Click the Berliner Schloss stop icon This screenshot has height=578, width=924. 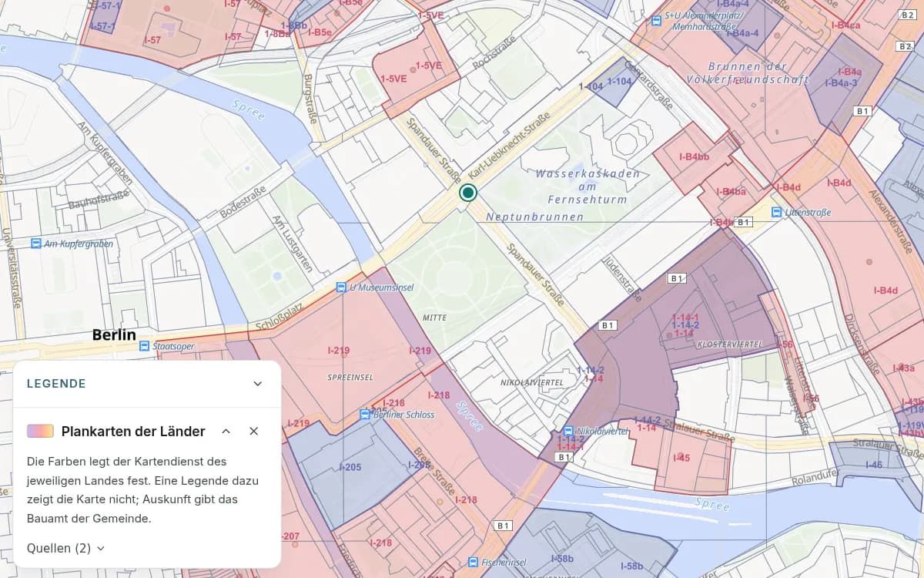(x=366, y=415)
